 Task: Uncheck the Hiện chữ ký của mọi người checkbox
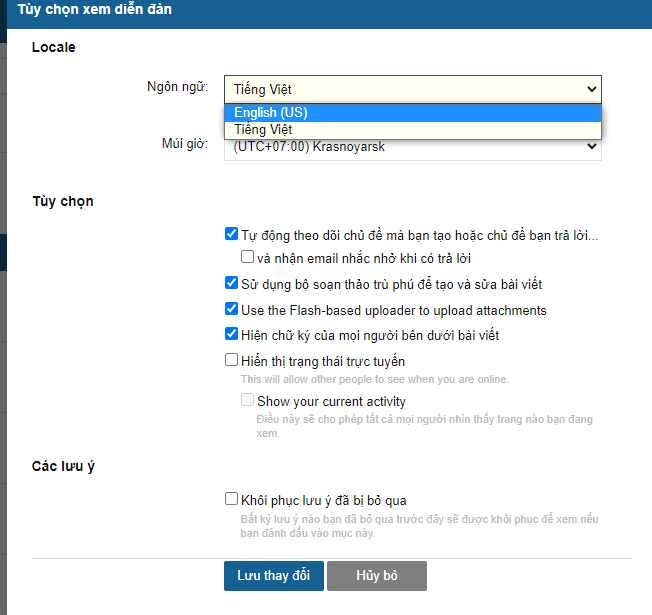point(232,334)
